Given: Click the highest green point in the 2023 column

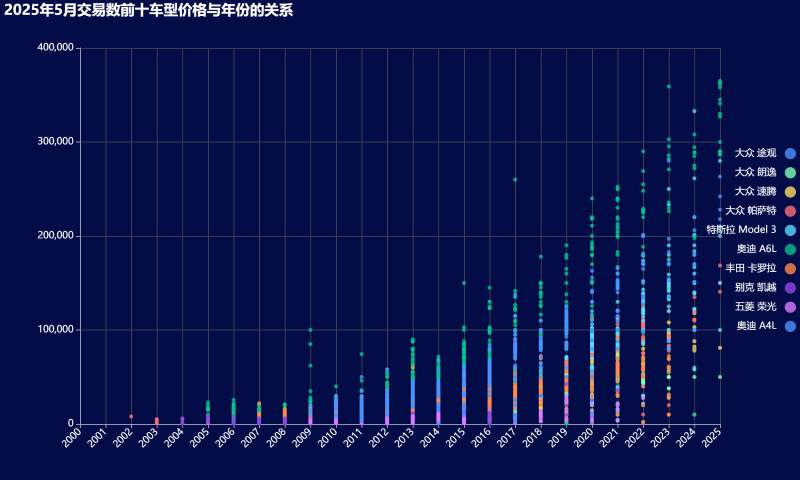Looking at the screenshot, I should 668,87.
